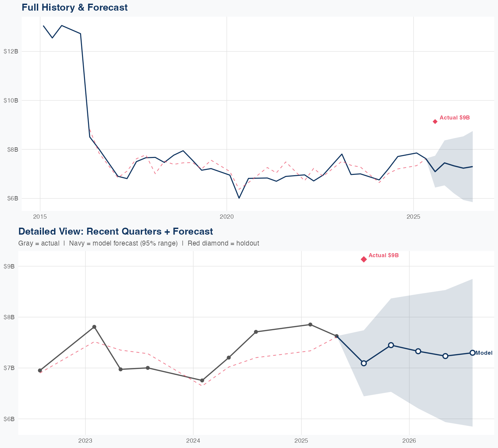Viewport: 498px width, 448px height.
Task: Select the highest hollow forecast circle in late 2025
Action: click(391, 345)
